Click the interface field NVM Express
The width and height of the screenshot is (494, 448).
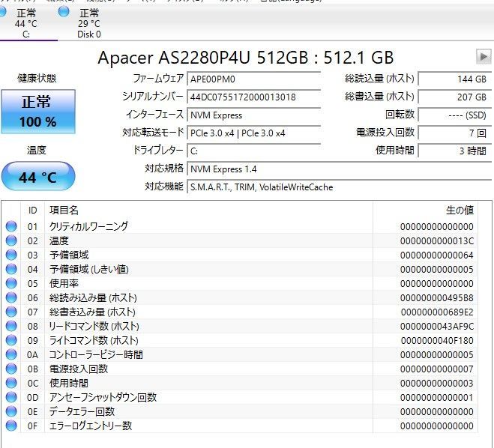click(x=253, y=115)
